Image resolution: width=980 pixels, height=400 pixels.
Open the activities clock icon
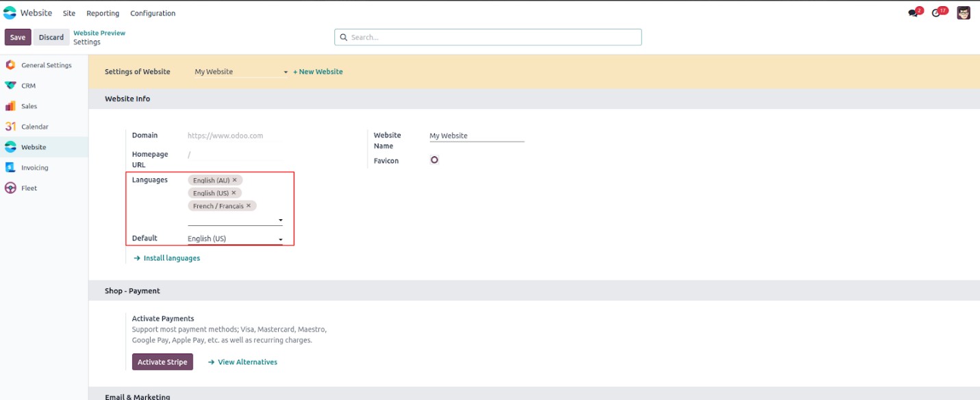[936, 13]
